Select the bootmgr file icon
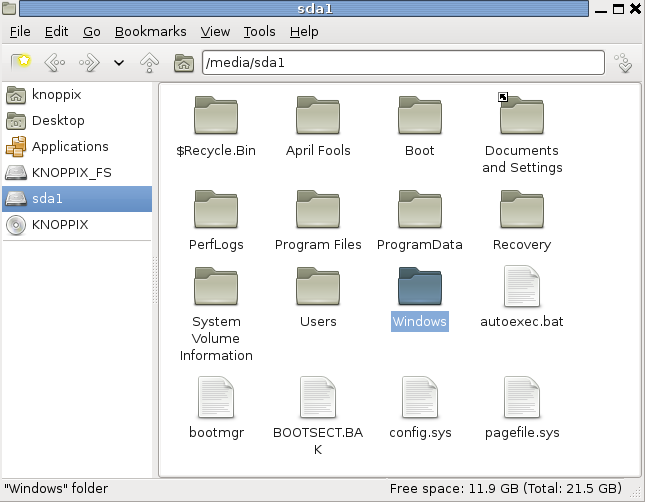This screenshot has width=645, height=502. pos(216,397)
